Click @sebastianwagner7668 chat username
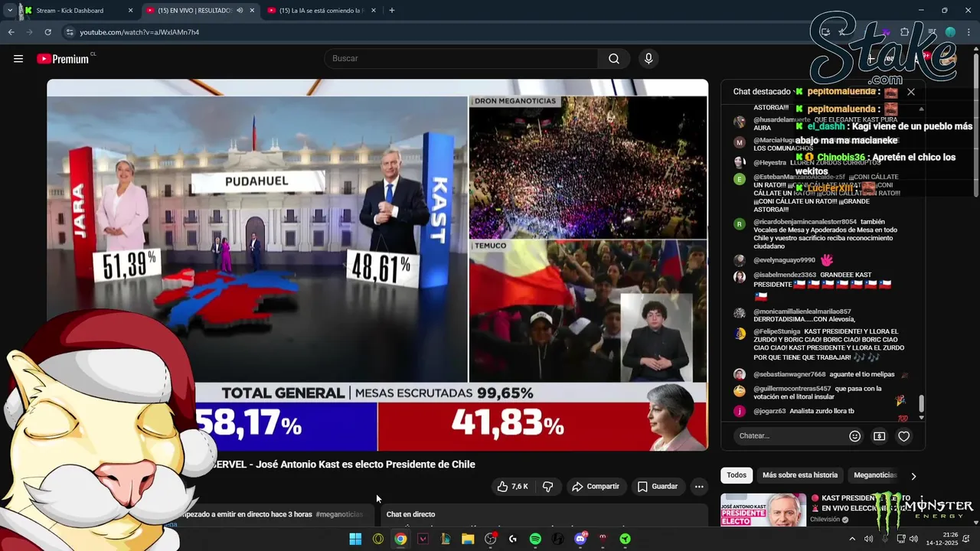 click(x=789, y=374)
